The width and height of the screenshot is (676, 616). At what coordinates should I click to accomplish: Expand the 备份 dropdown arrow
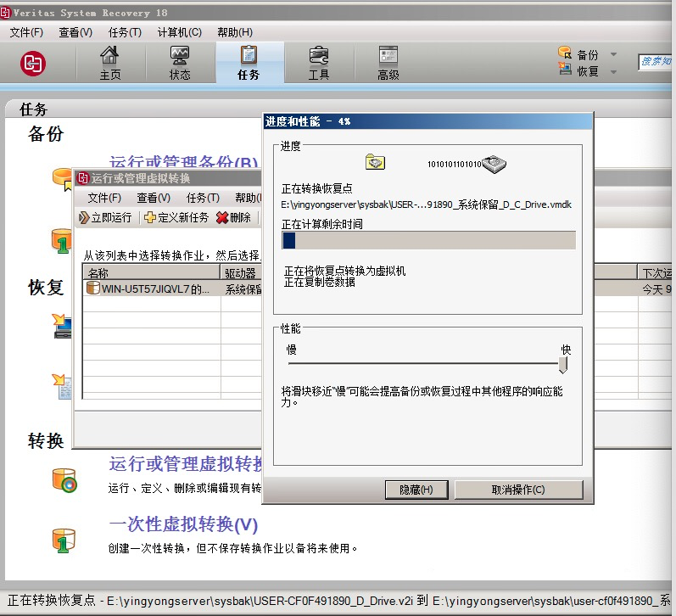pos(613,55)
